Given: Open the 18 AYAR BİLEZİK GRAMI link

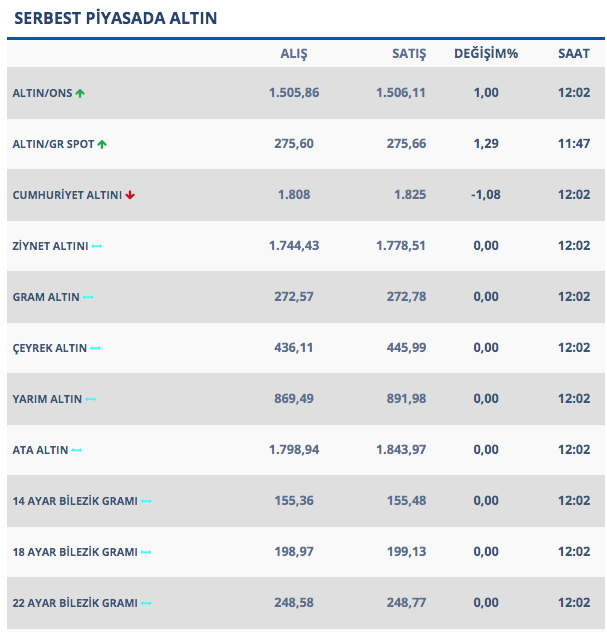Looking at the screenshot, I should click(x=75, y=552).
